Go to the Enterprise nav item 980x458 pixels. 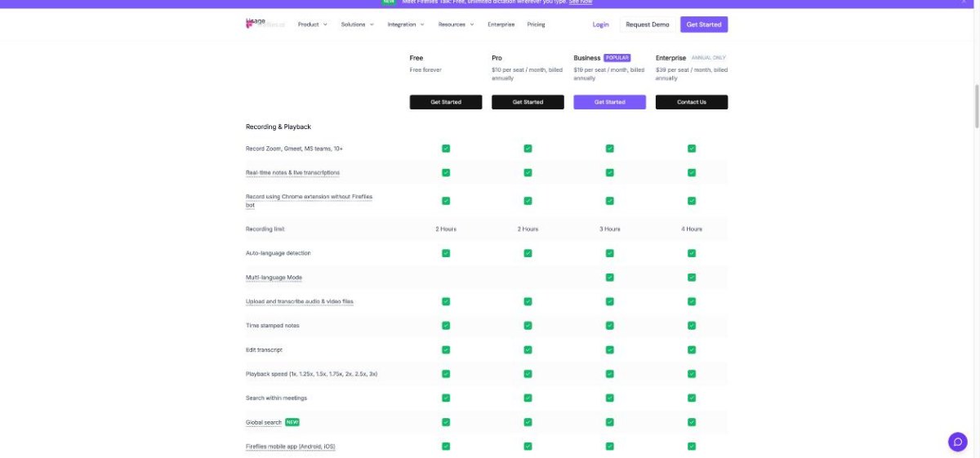tap(501, 24)
